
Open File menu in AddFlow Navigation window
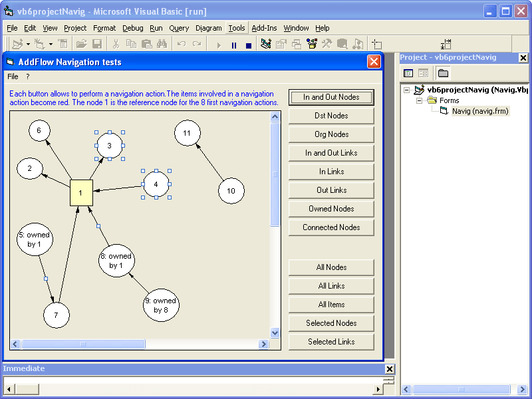13,76
